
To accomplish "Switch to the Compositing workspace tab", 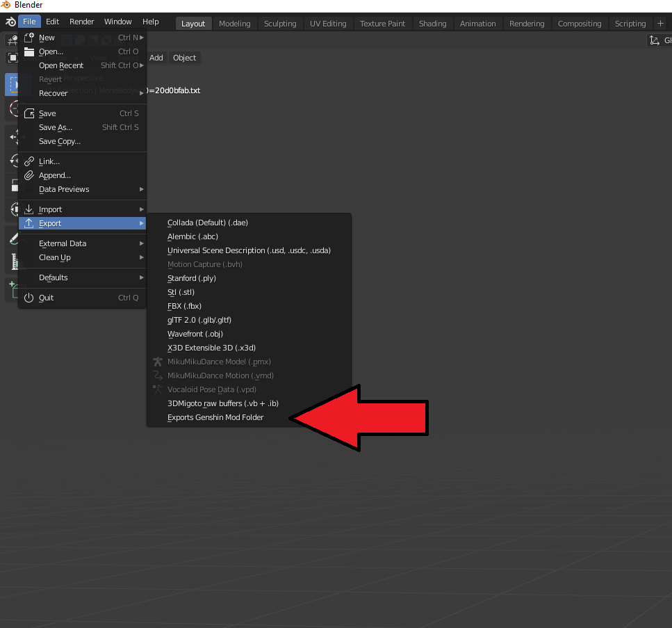I will [580, 24].
